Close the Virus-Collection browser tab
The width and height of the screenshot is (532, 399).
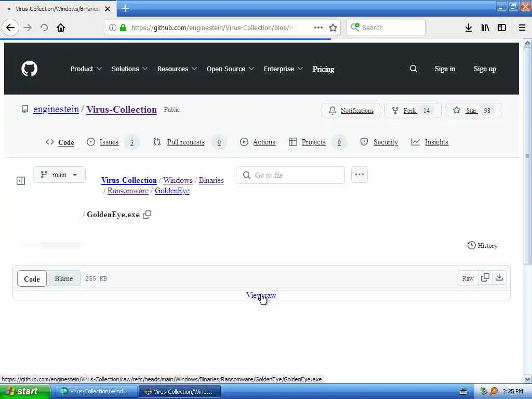(108, 9)
